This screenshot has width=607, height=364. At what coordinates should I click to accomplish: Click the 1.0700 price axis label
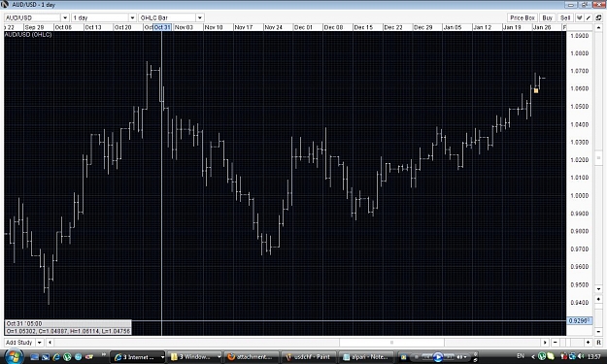[x=580, y=71]
